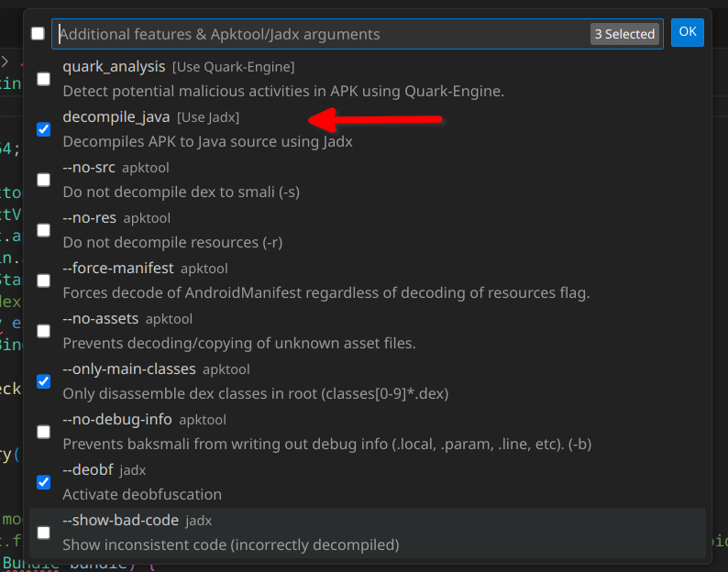The height and width of the screenshot is (572, 728).
Task: Uncheck the --only-main-classes checkbox
Action: click(43, 381)
